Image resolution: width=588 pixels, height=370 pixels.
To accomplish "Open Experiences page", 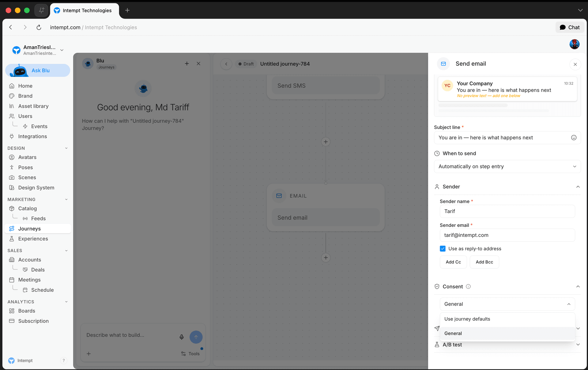I will click(33, 239).
